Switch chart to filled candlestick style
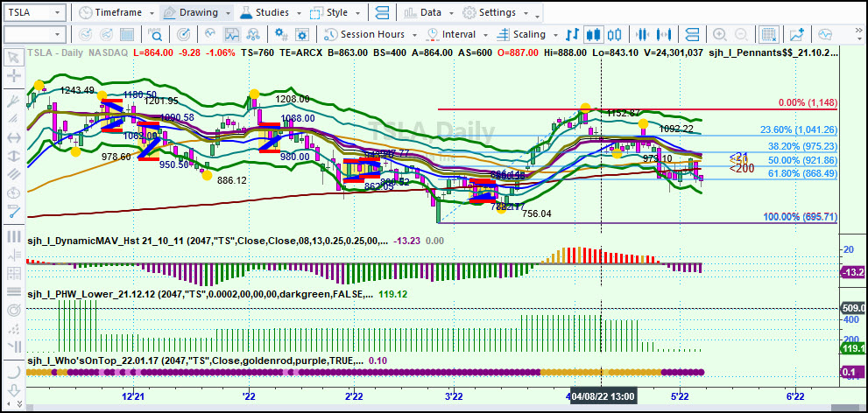 click(x=593, y=34)
